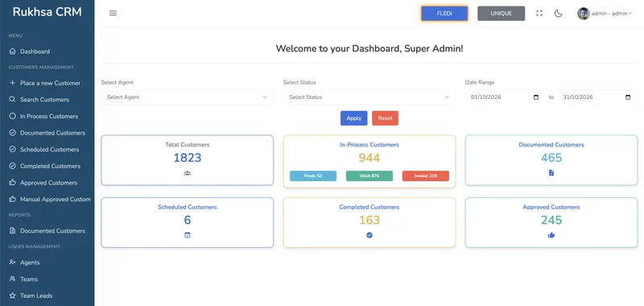Screen dimensions: 644x306
Task: Click plus icon beside Place a new Customer
Action: coord(12,83)
